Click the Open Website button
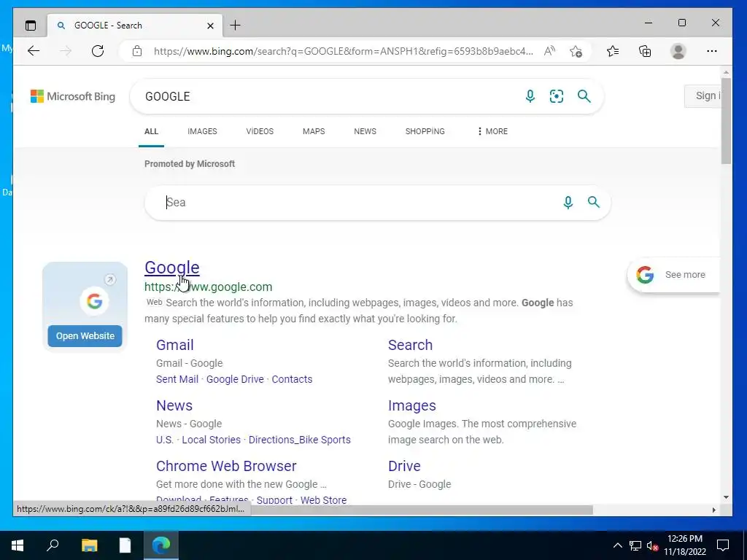 click(85, 335)
